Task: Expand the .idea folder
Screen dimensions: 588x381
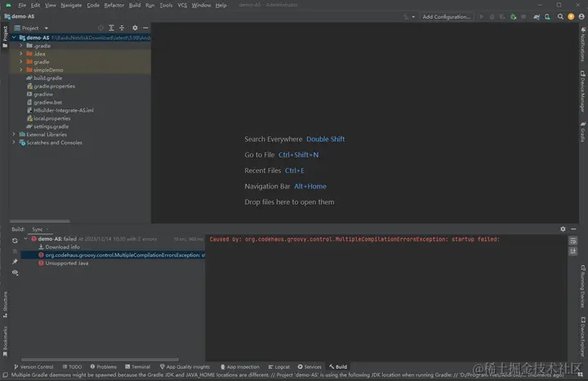Action: click(21, 54)
